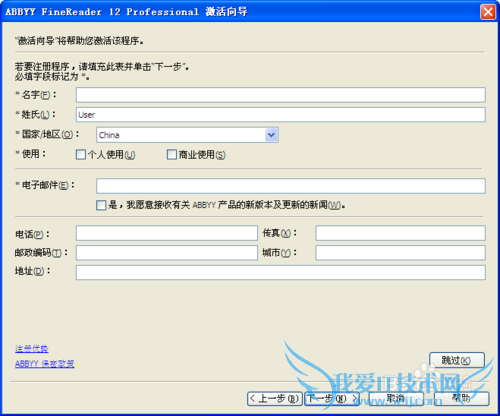The height and width of the screenshot is (416, 500).
Task: Open the 注册优势 link
Action: pyautogui.click(x=32, y=349)
